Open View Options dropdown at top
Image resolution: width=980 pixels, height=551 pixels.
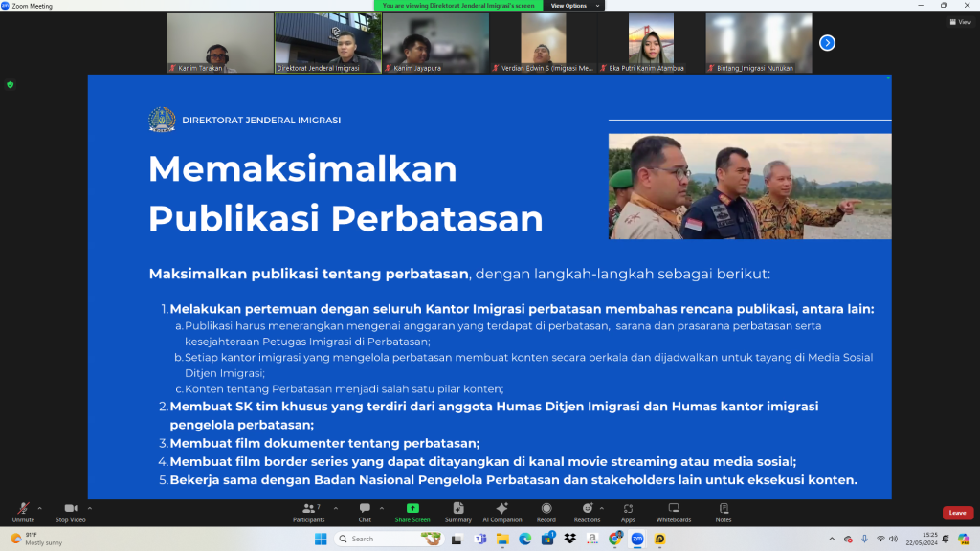pyautogui.click(x=574, y=6)
